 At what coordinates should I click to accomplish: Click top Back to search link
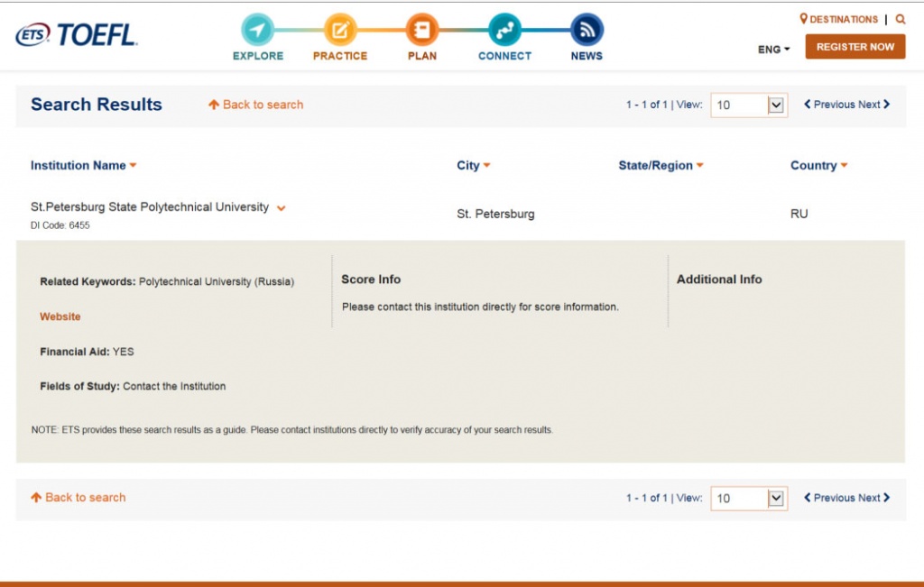[255, 105]
